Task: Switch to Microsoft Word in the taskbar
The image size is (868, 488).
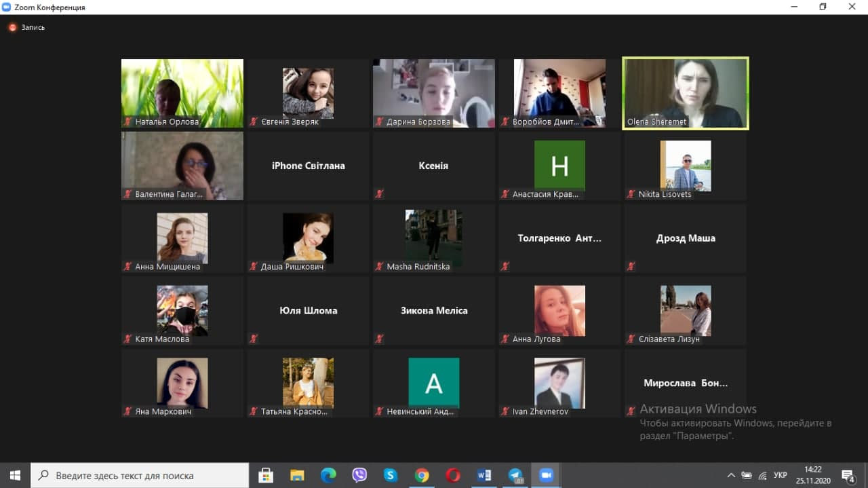Action: tap(484, 475)
